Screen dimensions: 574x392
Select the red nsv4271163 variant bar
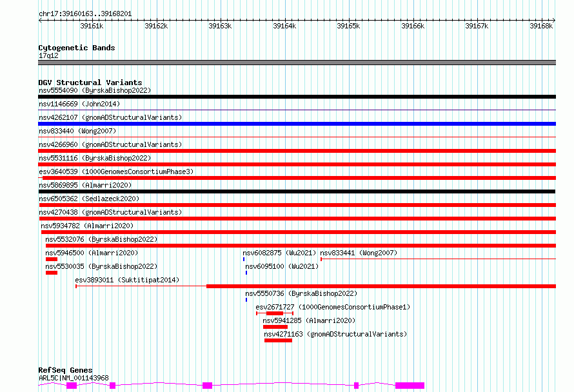click(x=278, y=340)
